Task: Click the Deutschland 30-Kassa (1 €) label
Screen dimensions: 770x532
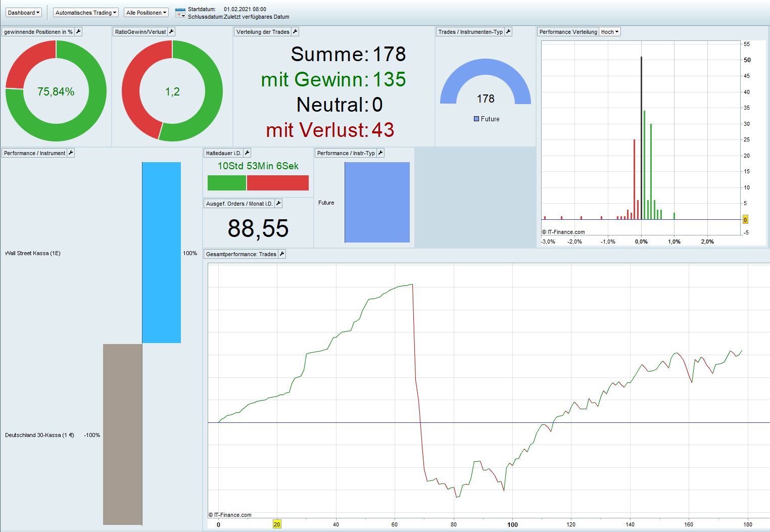Action: [39, 435]
